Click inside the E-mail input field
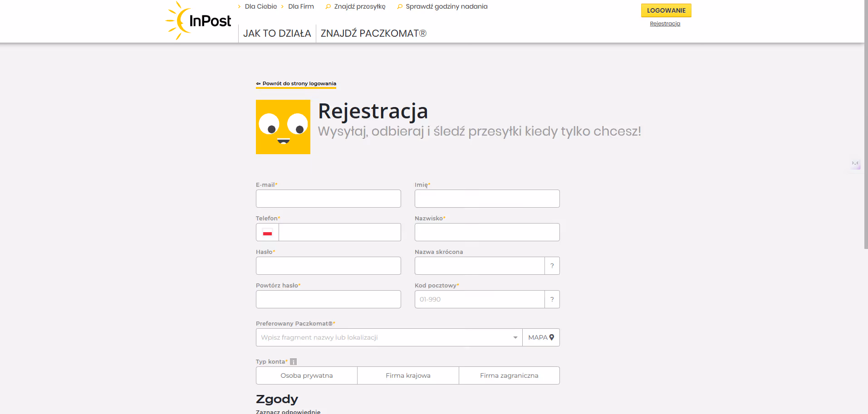 point(328,199)
